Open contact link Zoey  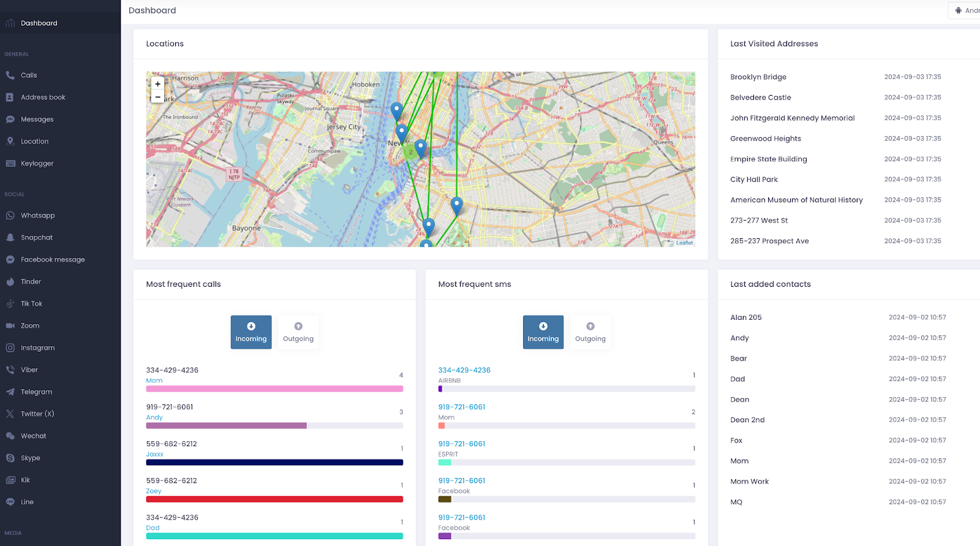pos(154,491)
